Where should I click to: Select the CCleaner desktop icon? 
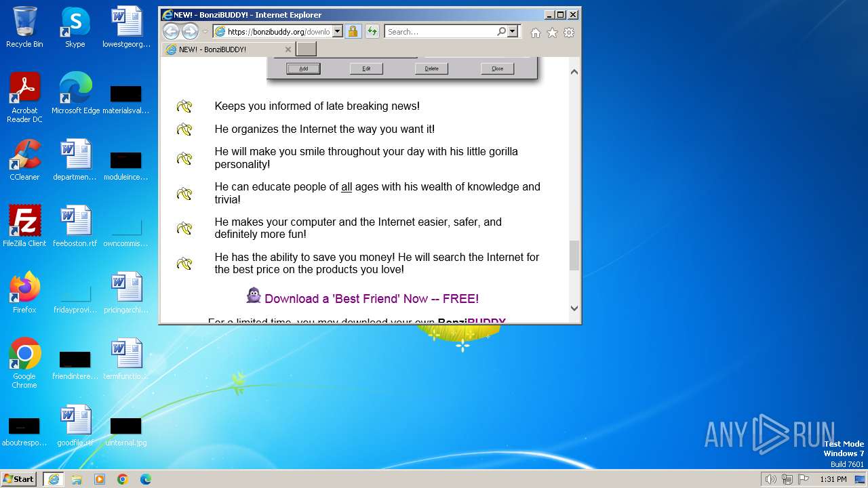(x=24, y=160)
